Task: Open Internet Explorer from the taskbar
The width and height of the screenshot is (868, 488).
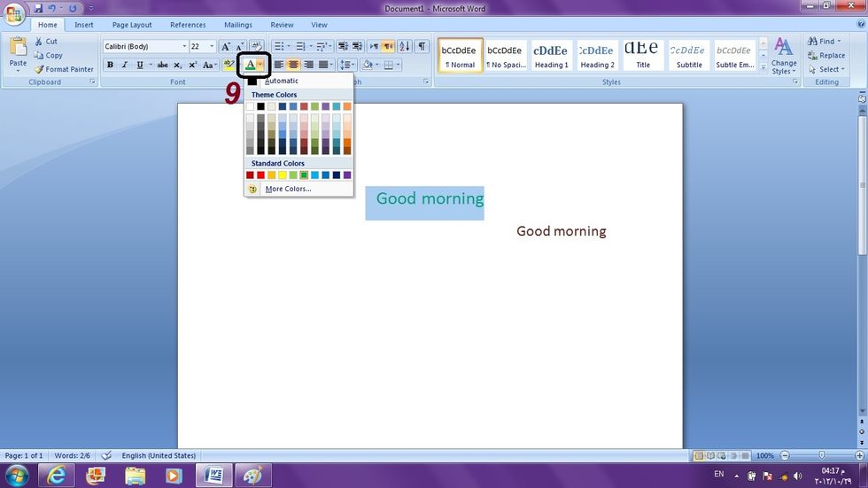Action: pyautogui.click(x=58, y=476)
